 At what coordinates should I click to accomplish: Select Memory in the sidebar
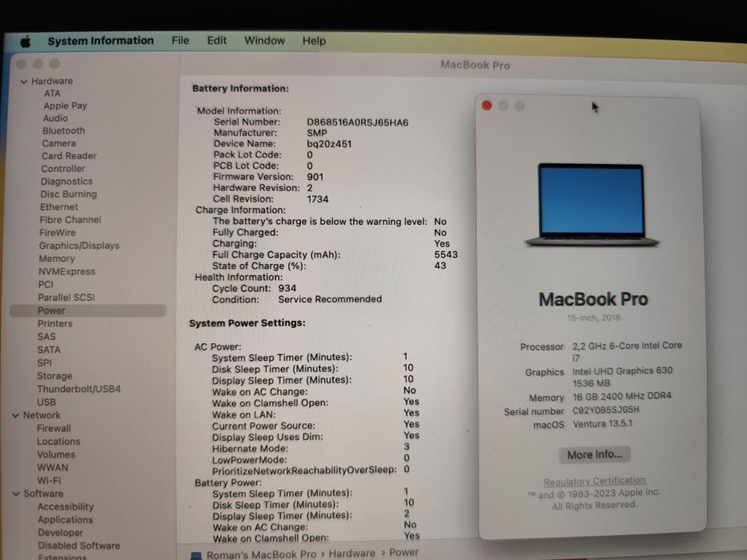57,258
